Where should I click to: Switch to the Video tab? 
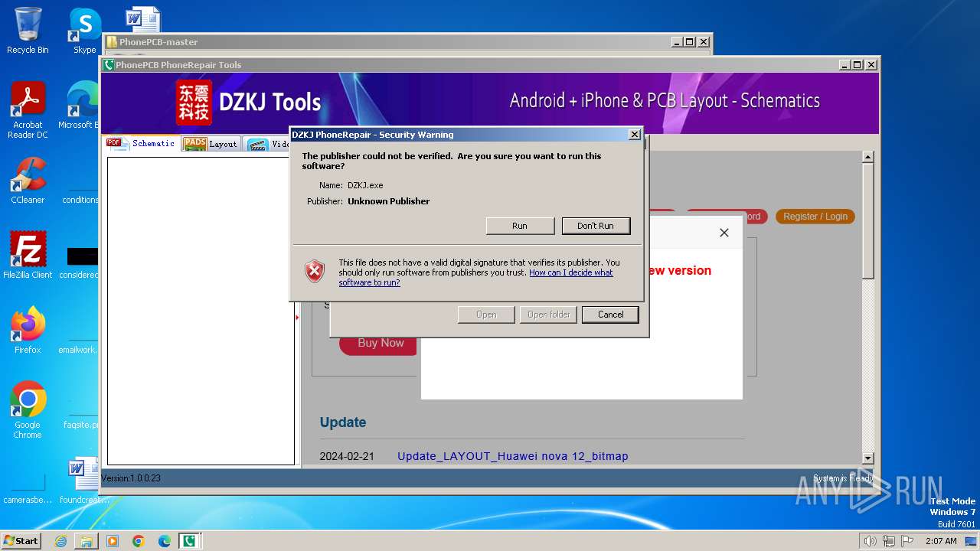[x=268, y=144]
